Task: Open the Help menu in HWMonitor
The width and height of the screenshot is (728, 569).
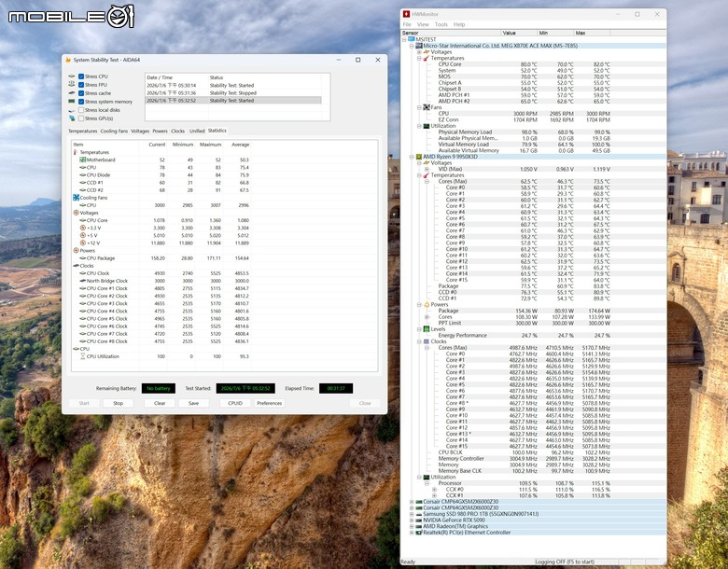Action: pyautogui.click(x=459, y=24)
